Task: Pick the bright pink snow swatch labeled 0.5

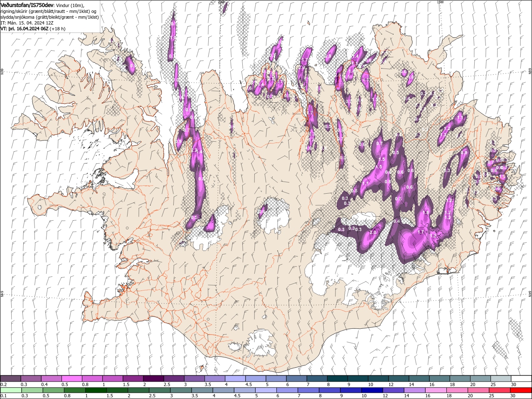Action: [71, 379]
